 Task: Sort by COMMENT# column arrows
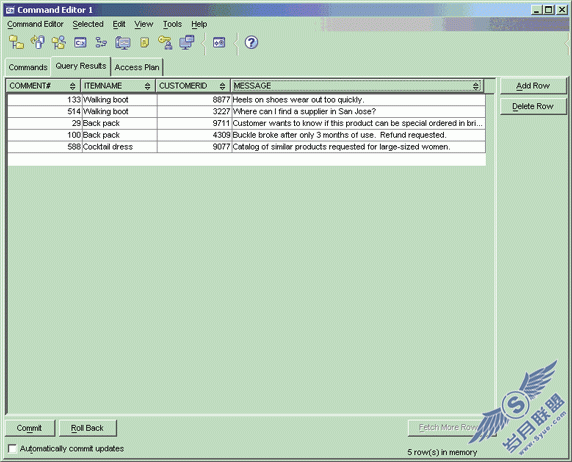coord(72,86)
